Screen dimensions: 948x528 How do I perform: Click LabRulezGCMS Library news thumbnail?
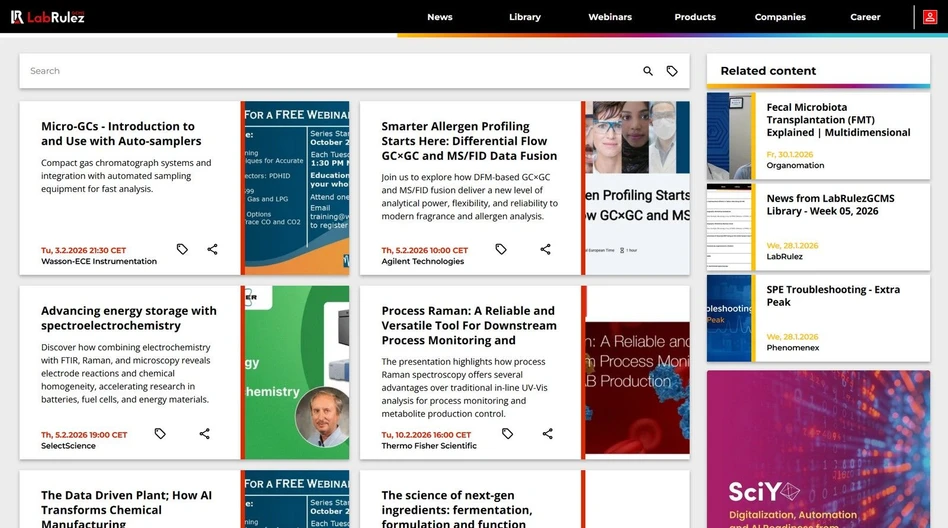pyautogui.click(x=729, y=227)
